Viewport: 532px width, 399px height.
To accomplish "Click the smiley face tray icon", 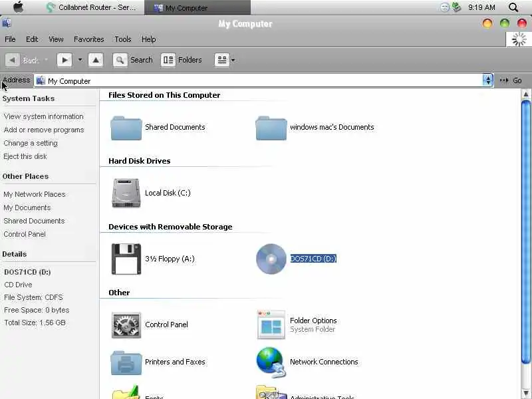I will pyautogui.click(x=444, y=7).
